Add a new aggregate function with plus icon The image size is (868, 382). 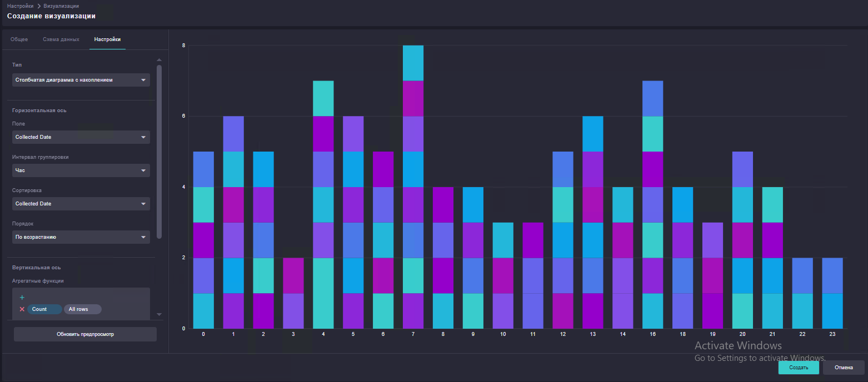(22, 298)
